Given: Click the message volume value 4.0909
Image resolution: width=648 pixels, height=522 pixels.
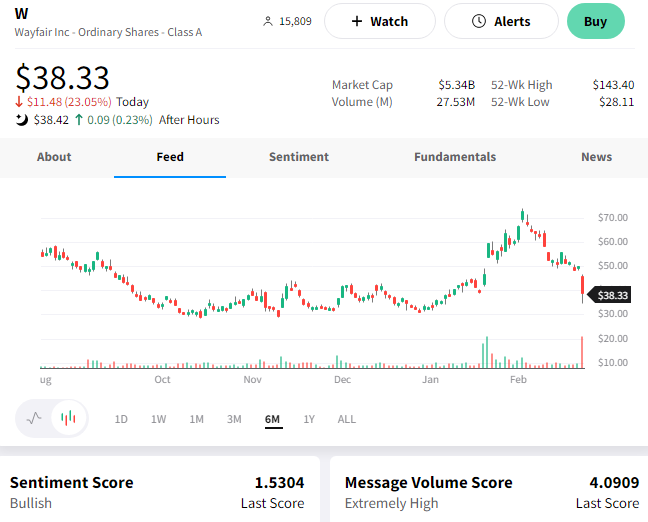Looking at the screenshot, I should point(614,482).
